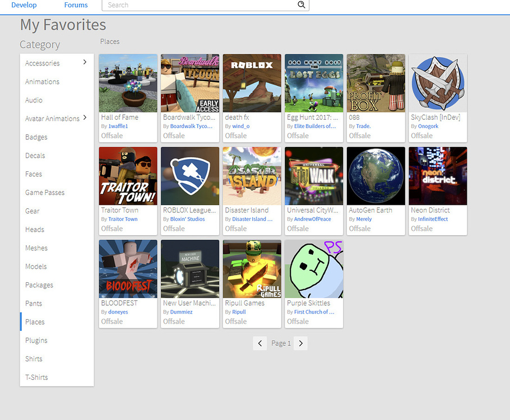Image resolution: width=510 pixels, height=420 pixels.
Task: Click the Purple Skittles title text
Action: pyautogui.click(x=308, y=303)
